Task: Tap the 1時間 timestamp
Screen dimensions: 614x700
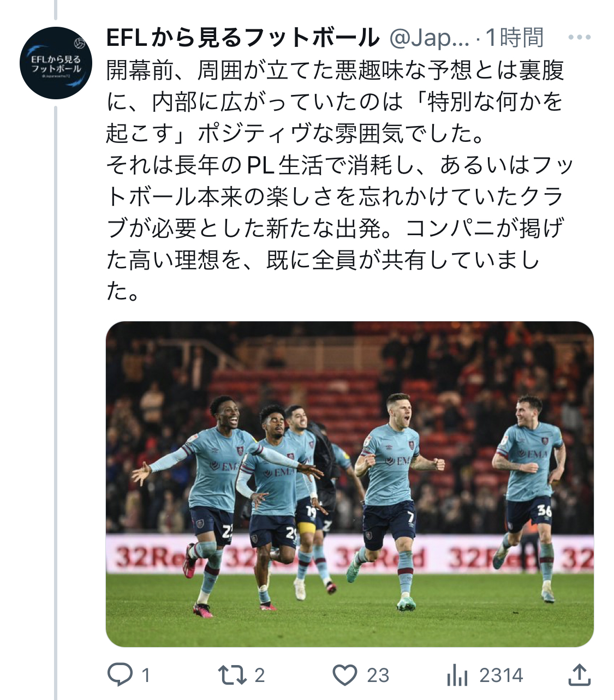Action: (514, 38)
